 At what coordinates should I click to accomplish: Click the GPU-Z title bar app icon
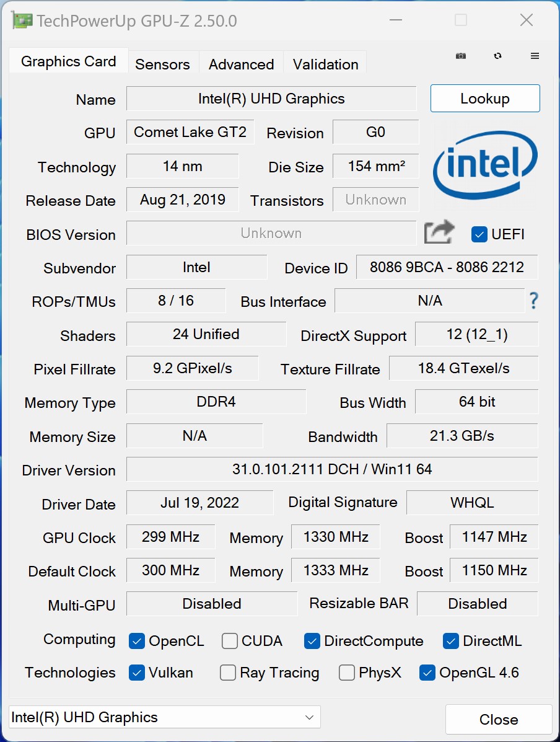[22, 20]
